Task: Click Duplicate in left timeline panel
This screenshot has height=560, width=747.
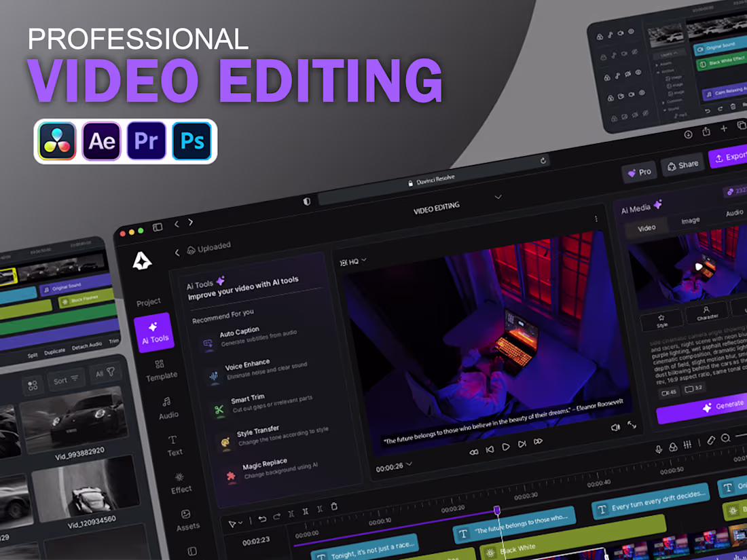Action: click(54, 352)
